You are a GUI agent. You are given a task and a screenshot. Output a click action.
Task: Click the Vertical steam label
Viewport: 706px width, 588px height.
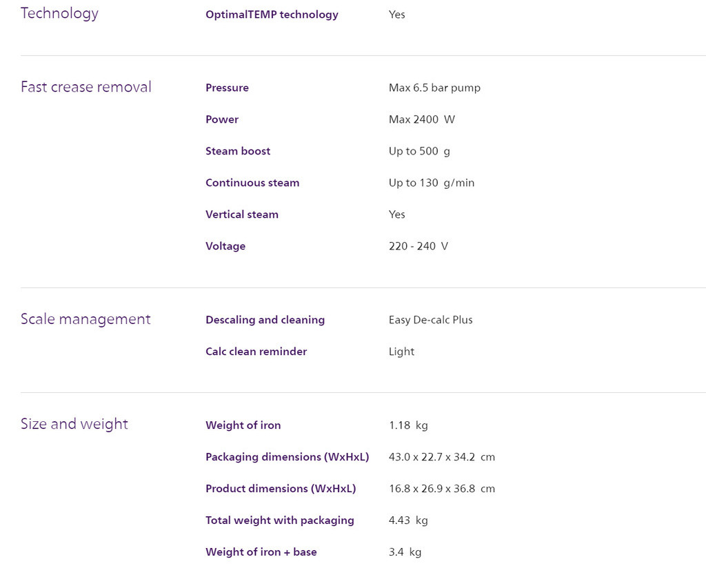coord(242,214)
